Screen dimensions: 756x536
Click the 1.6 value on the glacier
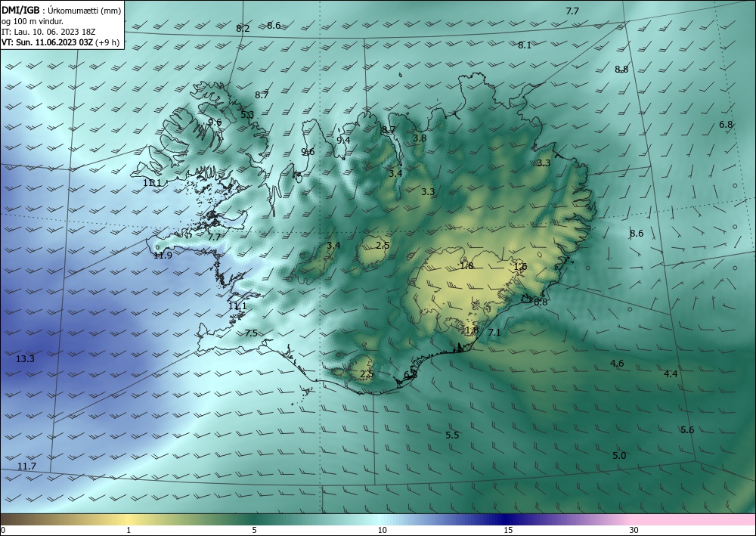520,267
